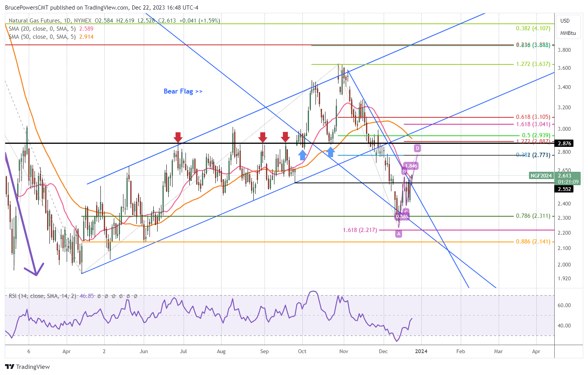Click the current price label 2.613
This screenshot has width=588, height=375.
click(565, 176)
